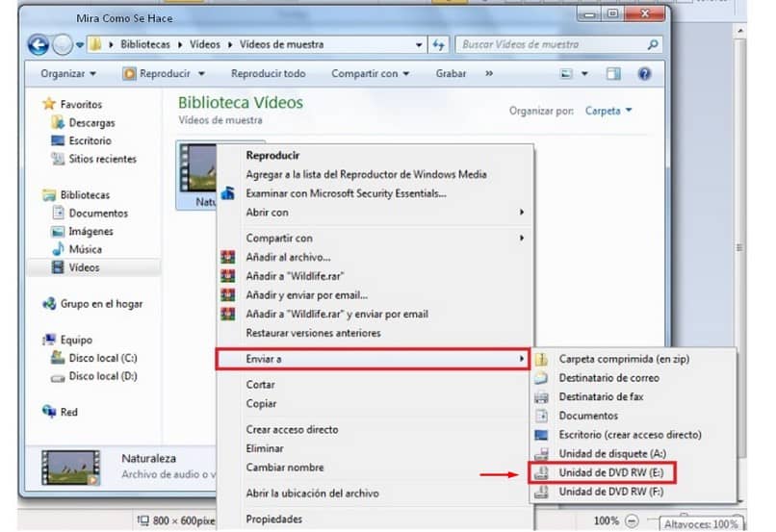Open the help question mark icon
Viewport: 776px width, 532px height.
pyautogui.click(x=644, y=74)
